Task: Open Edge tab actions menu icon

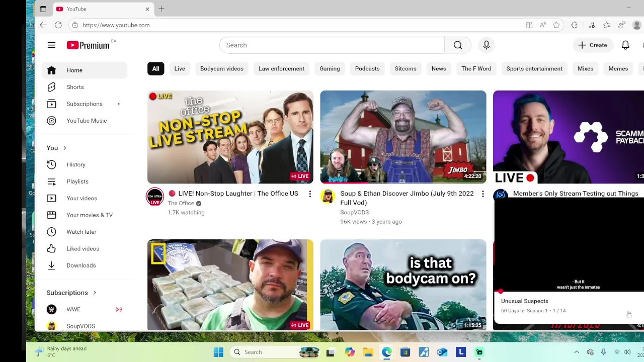Action: click(x=43, y=9)
